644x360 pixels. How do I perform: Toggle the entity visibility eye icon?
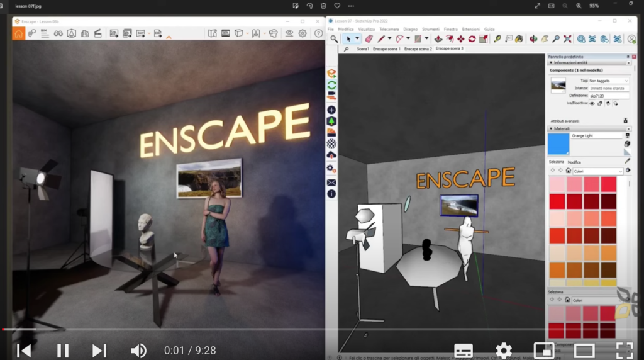point(592,104)
